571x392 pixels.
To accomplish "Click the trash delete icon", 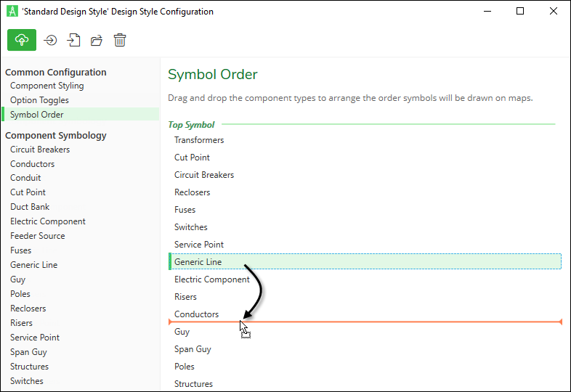I will click(x=120, y=40).
